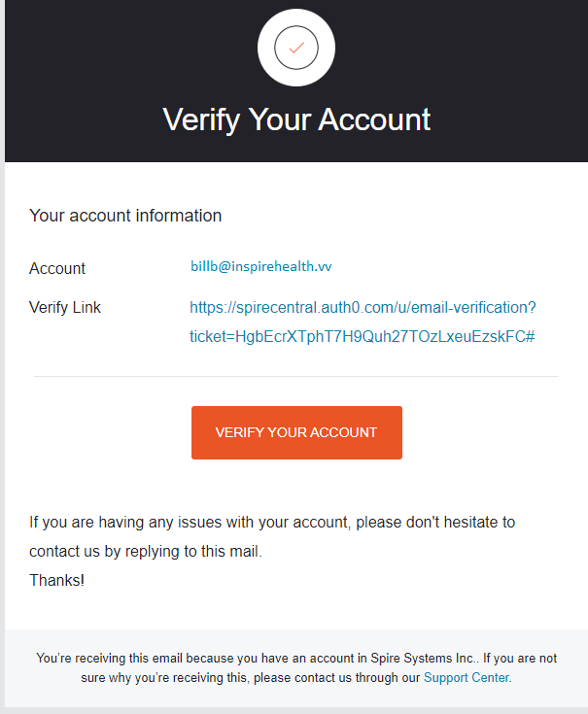Click the orange checkmark icon in header
The width and height of the screenshot is (588, 714).
point(296,48)
